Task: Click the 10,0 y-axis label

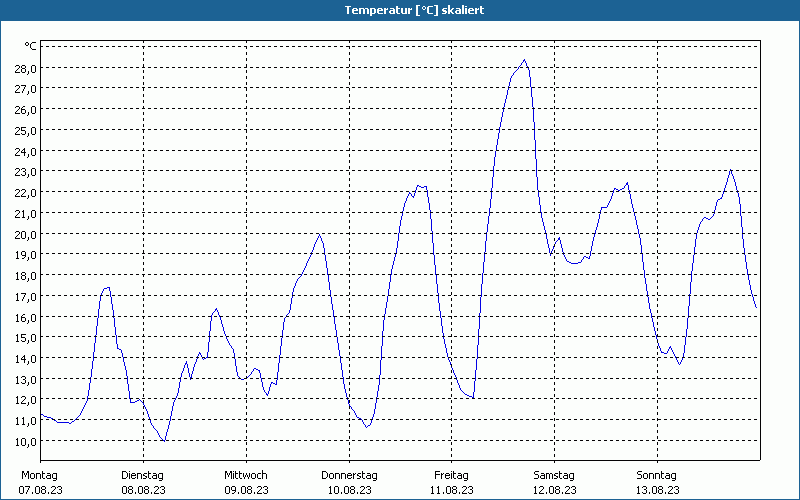Action: click(x=26, y=441)
